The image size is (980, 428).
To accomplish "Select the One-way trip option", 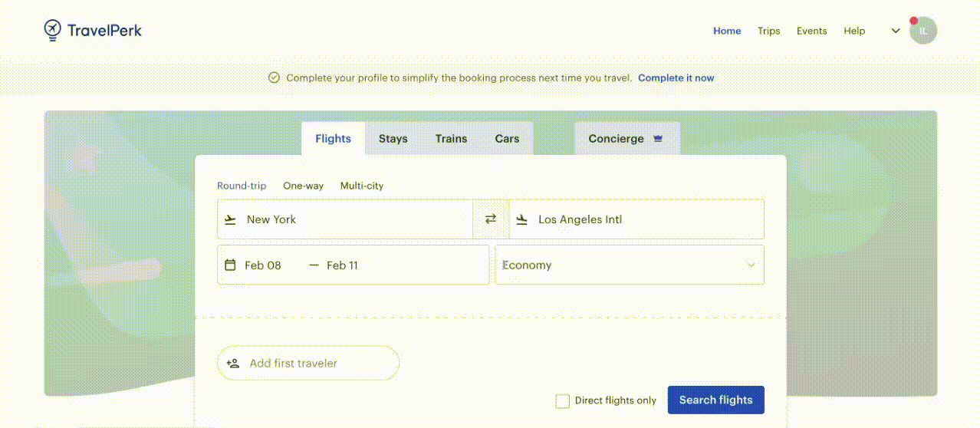I will [x=303, y=186].
